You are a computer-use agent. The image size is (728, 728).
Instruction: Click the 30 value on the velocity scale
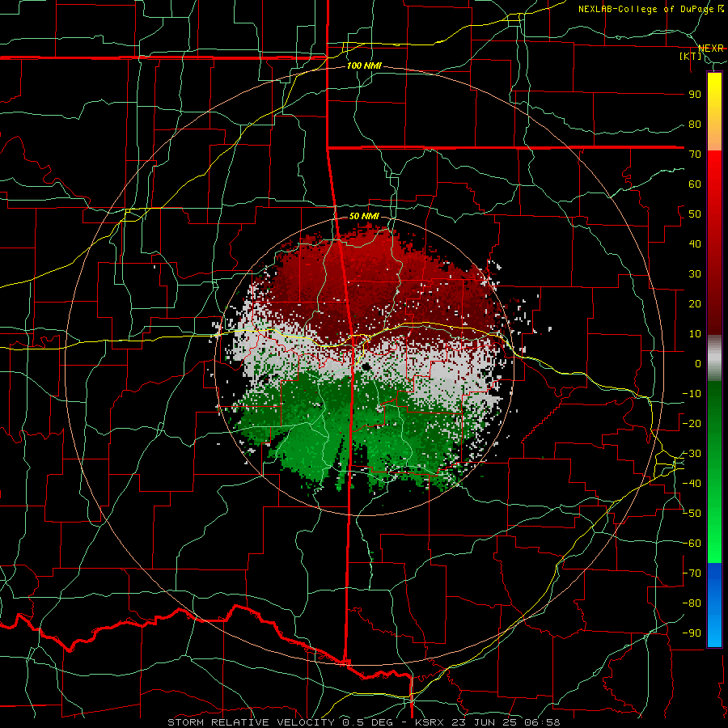coord(695,274)
